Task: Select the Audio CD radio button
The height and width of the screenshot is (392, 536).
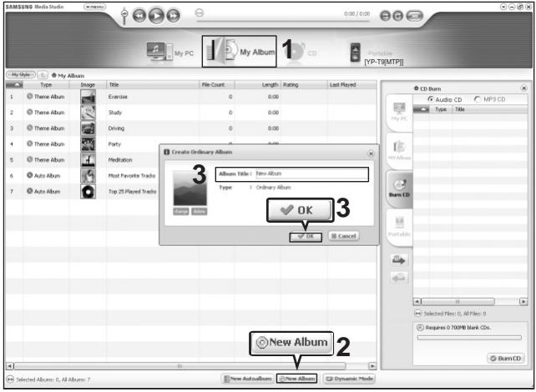Action: (431, 99)
